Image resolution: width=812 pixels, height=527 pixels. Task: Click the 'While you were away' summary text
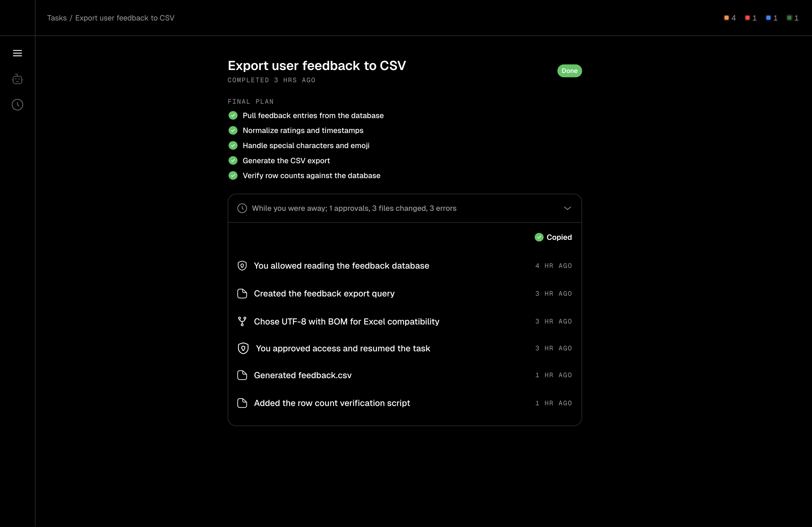(354, 208)
